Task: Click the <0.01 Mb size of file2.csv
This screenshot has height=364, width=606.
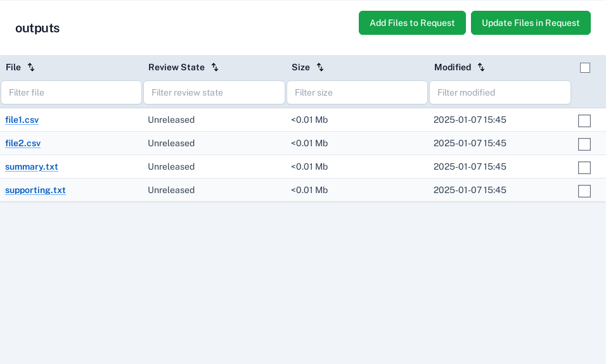Action: (x=309, y=143)
